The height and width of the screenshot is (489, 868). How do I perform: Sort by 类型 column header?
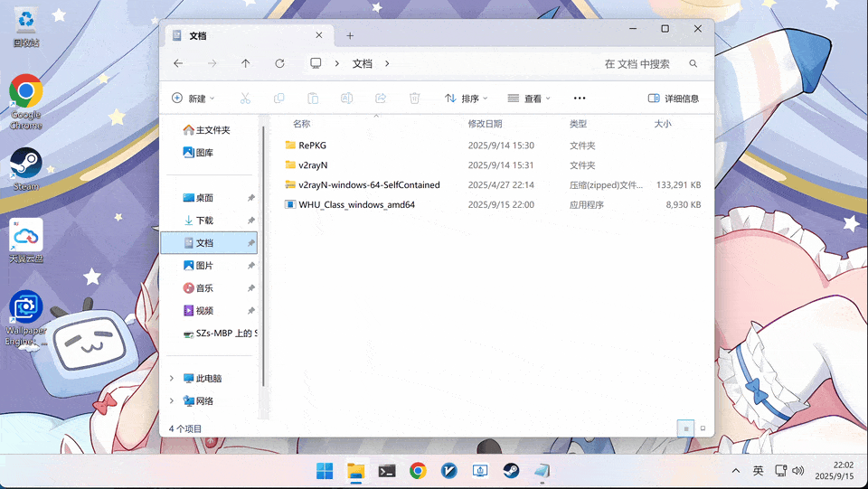click(578, 124)
